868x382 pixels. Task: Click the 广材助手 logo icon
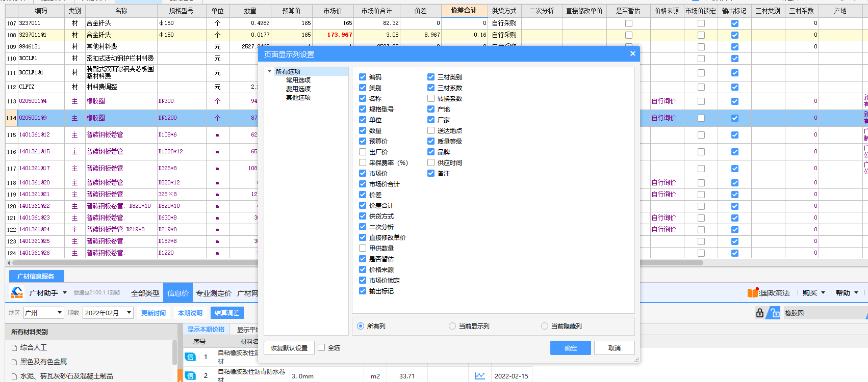(x=17, y=292)
